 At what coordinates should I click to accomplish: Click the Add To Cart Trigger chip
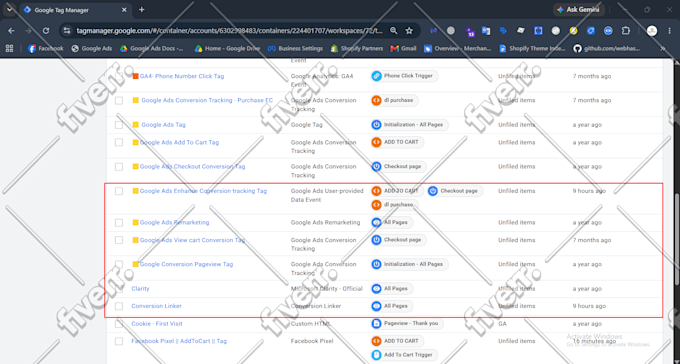point(404,355)
